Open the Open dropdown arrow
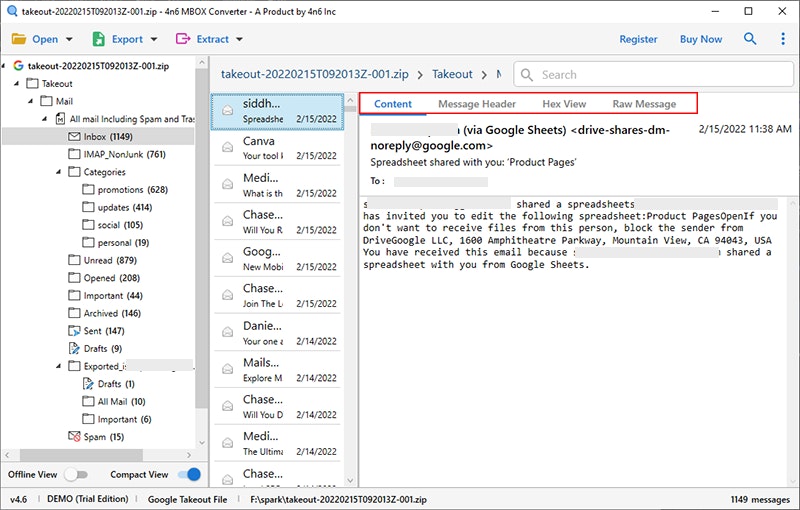This screenshot has height=510, width=800. click(x=69, y=39)
